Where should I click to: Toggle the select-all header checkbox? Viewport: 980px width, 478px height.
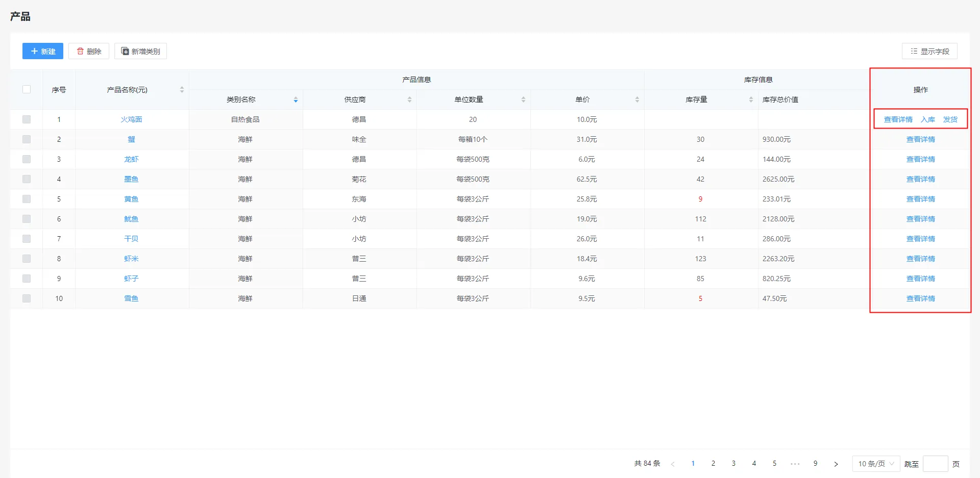coord(27,89)
